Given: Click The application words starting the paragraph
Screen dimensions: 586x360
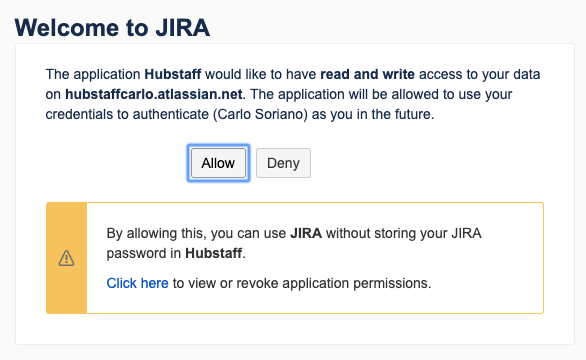Looking at the screenshot, I should (93, 74).
